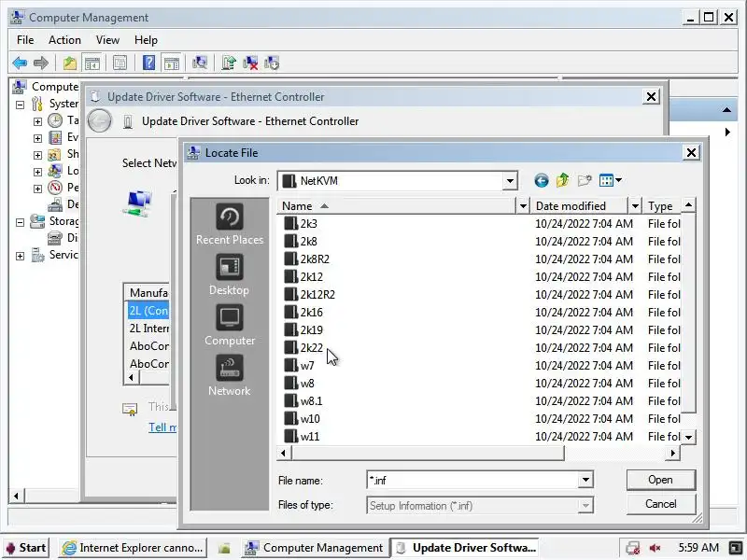
Task: Select the 2k19 folder
Action: (x=303, y=330)
